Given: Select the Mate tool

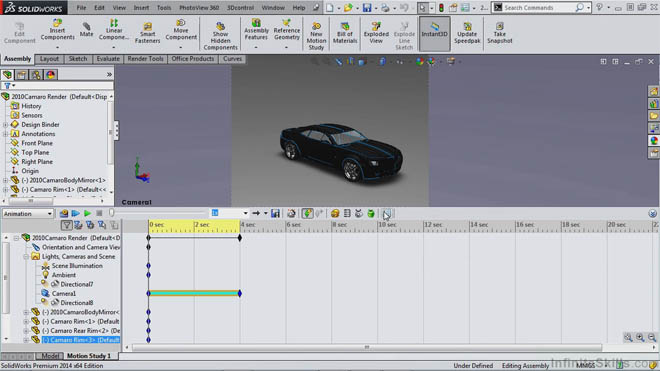Looking at the screenshot, I should click(x=86, y=29).
